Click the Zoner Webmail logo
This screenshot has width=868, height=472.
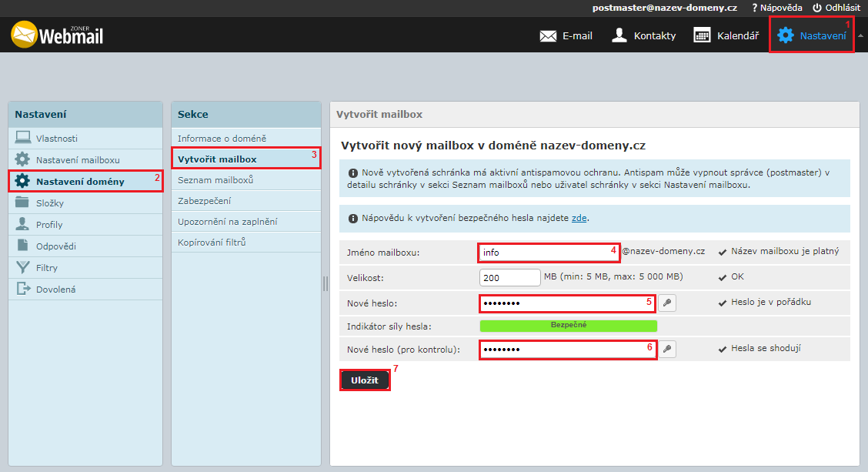coord(57,35)
